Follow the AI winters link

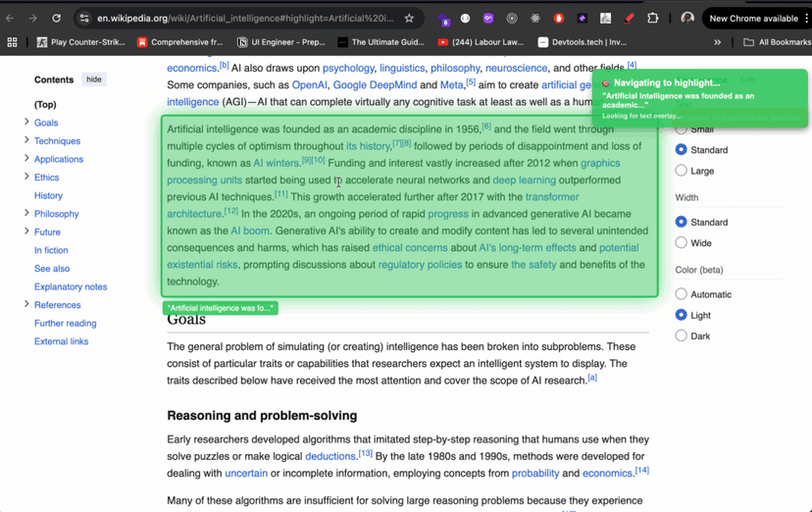point(276,163)
